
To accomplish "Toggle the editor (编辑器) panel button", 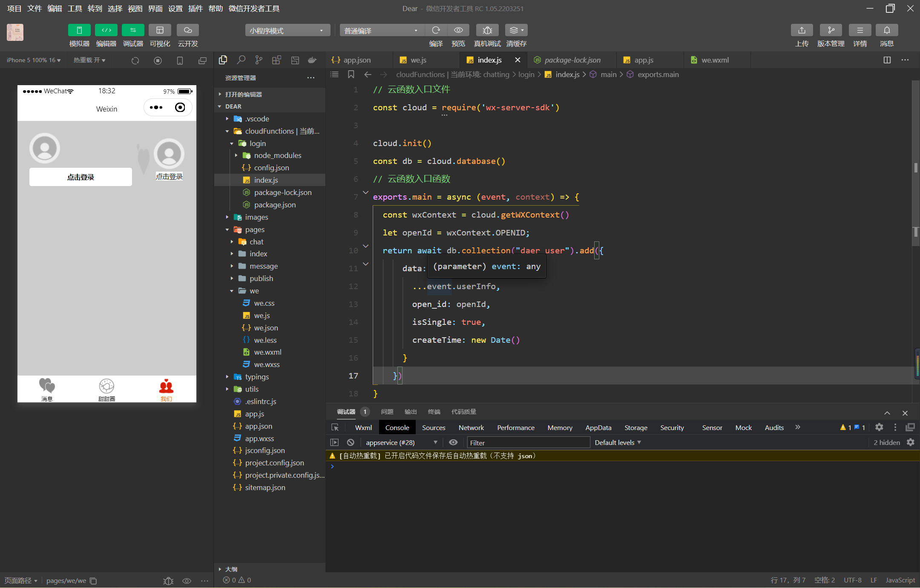I will 106,30.
